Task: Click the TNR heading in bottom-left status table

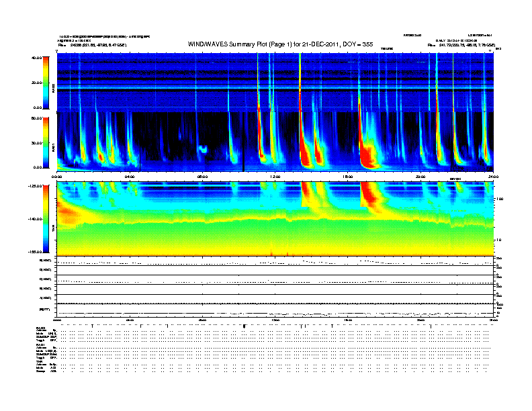Action: click(x=38, y=361)
